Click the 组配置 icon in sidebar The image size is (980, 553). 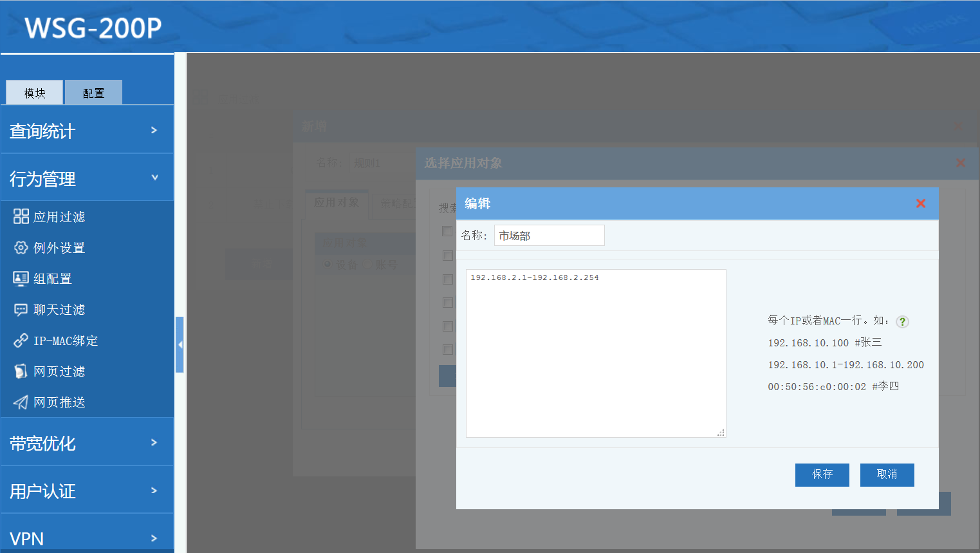21,278
